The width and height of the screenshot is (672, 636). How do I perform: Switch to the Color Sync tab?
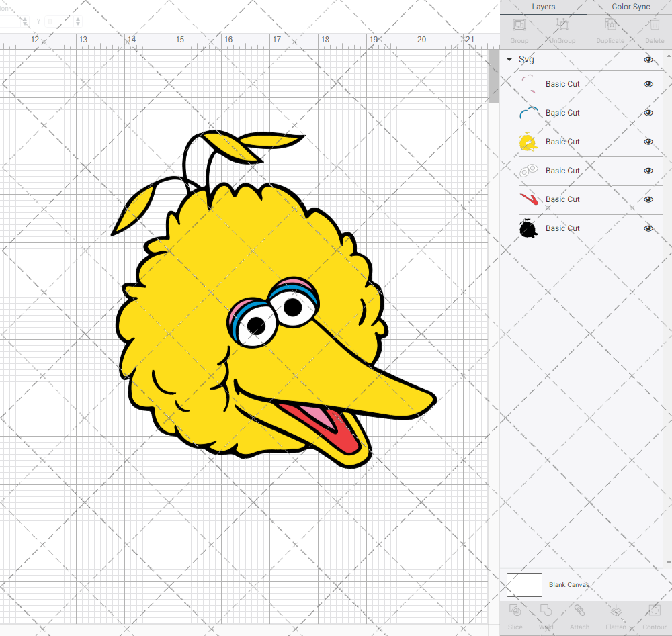(x=630, y=7)
